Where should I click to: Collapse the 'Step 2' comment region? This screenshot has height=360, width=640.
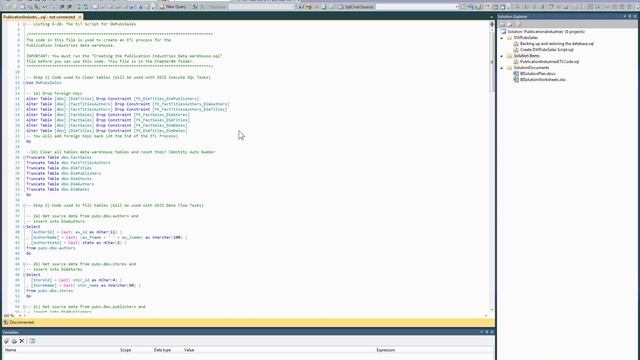pyautogui.click(x=24, y=205)
